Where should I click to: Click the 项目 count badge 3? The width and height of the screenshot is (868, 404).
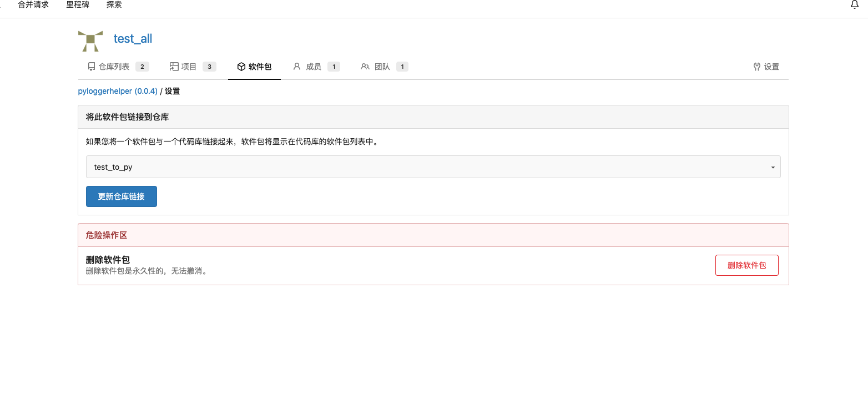pyautogui.click(x=209, y=67)
